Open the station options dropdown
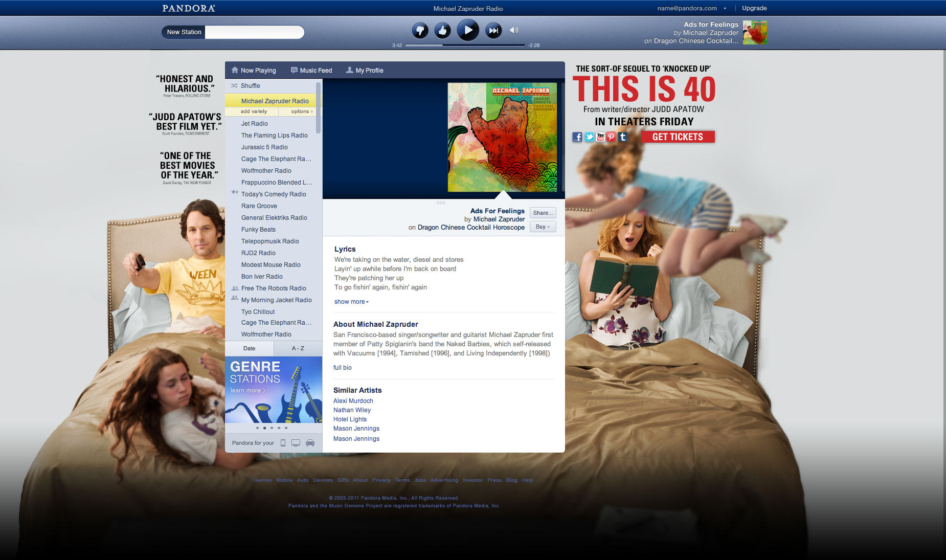The width and height of the screenshot is (946, 560). 302,111
